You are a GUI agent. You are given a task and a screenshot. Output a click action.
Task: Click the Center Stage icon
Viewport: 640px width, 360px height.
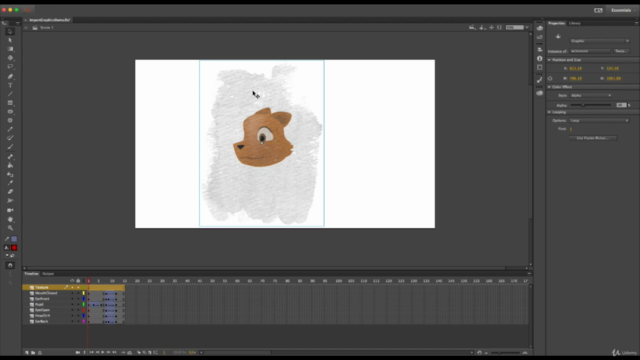pyautogui.click(x=491, y=27)
